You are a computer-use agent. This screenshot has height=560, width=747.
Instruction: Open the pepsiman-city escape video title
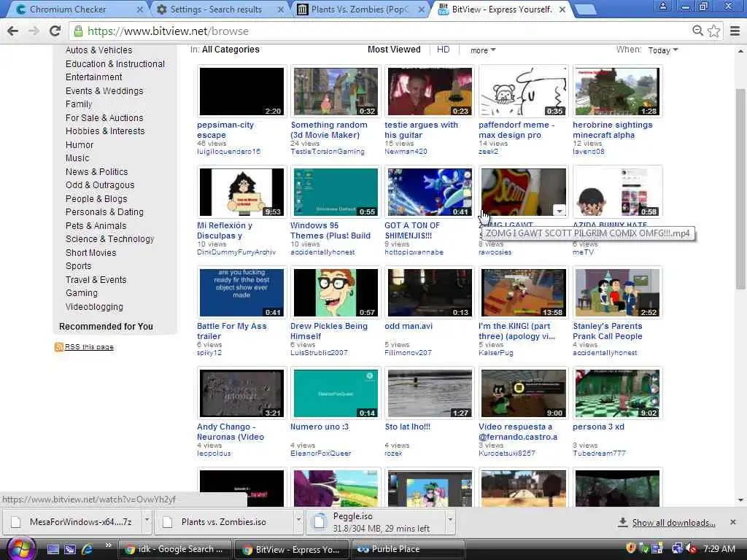click(x=225, y=130)
